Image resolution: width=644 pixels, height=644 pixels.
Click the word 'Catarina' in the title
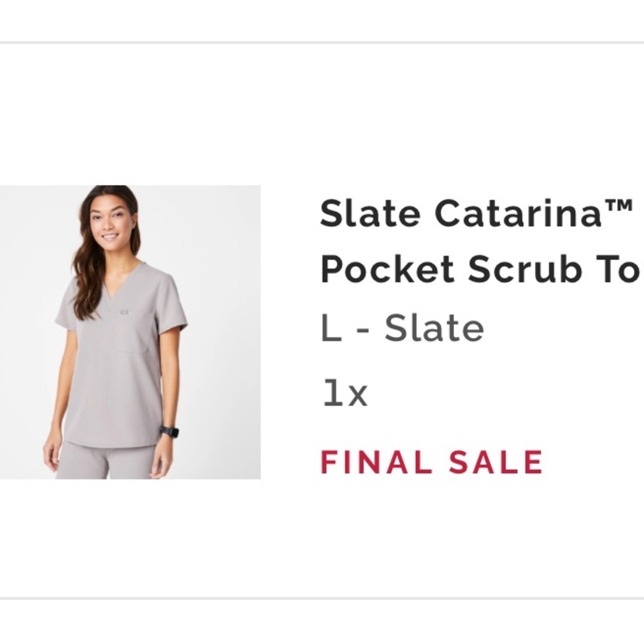[x=518, y=214]
